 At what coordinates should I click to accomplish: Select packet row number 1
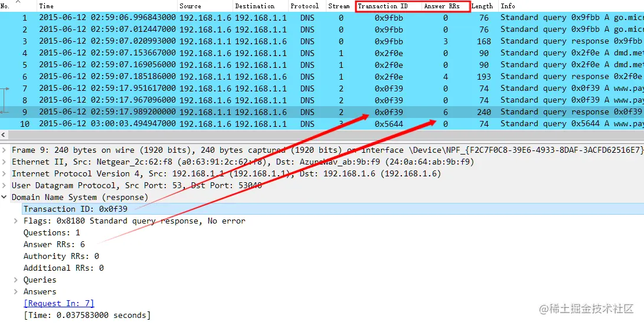[322, 18]
